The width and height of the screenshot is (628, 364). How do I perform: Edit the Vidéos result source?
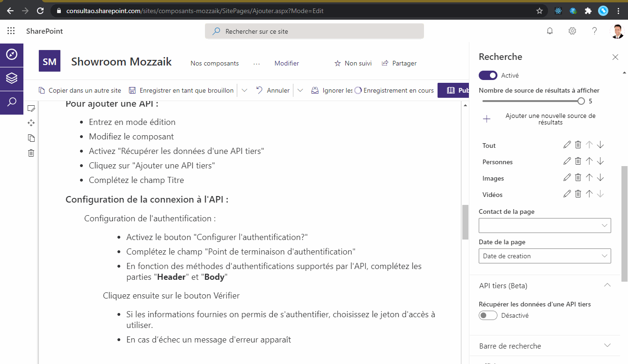[567, 194]
